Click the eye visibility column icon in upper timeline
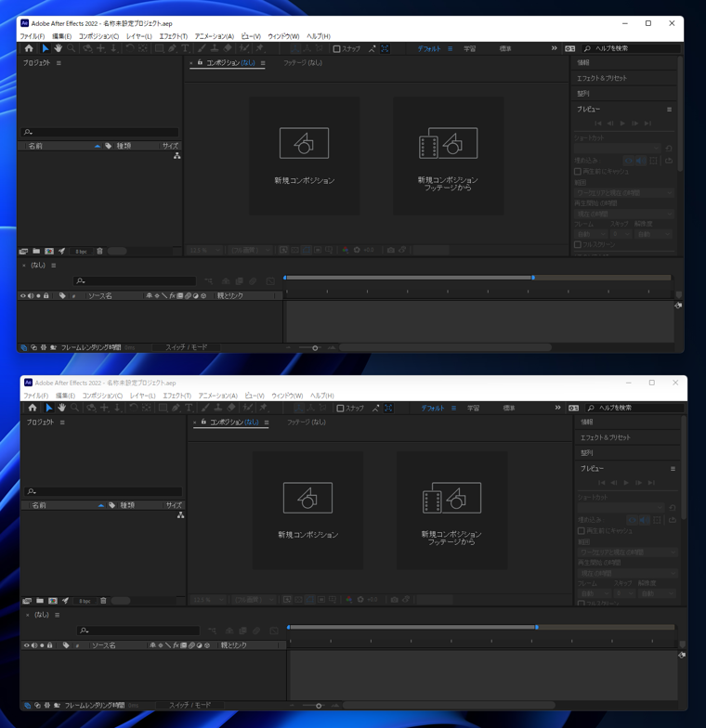This screenshot has width=706, height=728. 22,295
